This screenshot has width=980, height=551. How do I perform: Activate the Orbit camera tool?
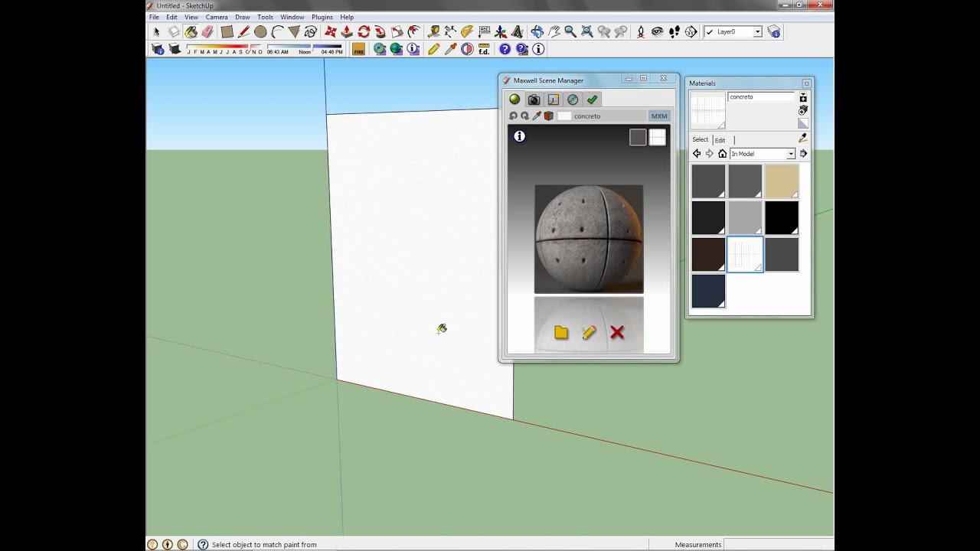coord(537,32)
